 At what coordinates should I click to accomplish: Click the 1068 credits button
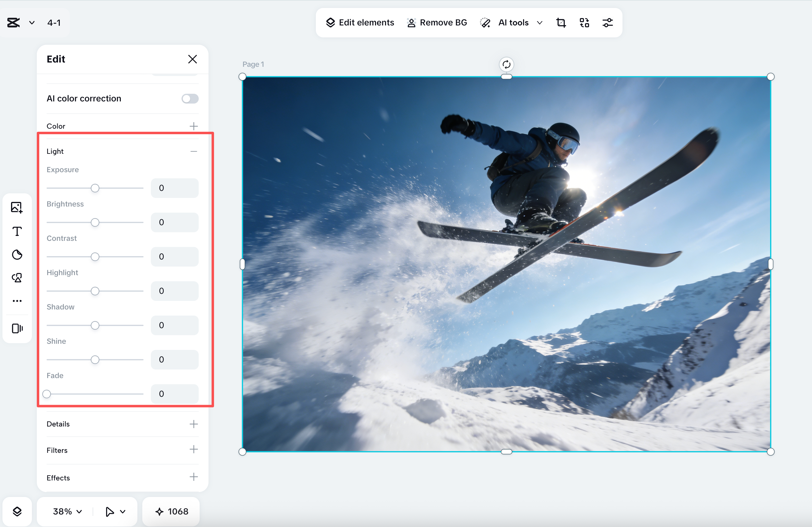[x=171, y=511]
